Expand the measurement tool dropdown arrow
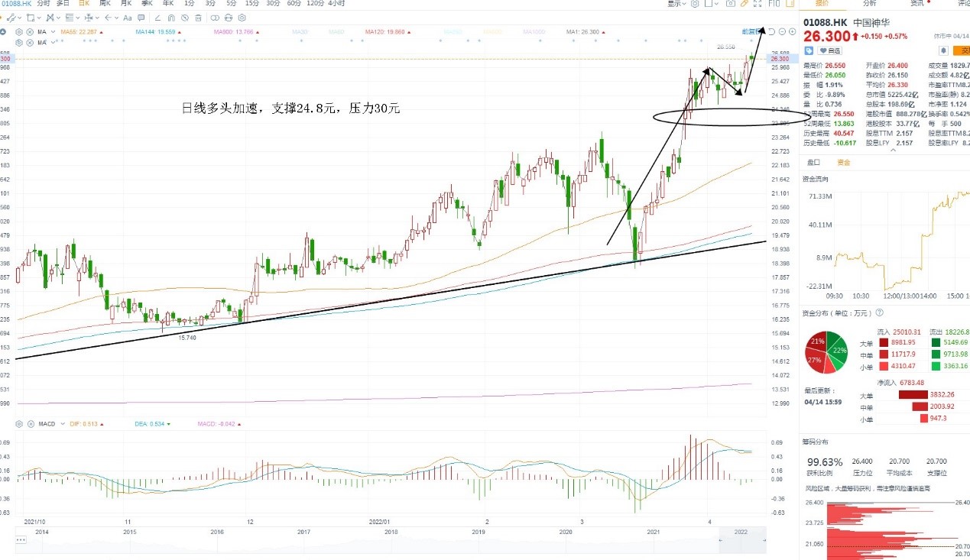 tap(97, 18)
